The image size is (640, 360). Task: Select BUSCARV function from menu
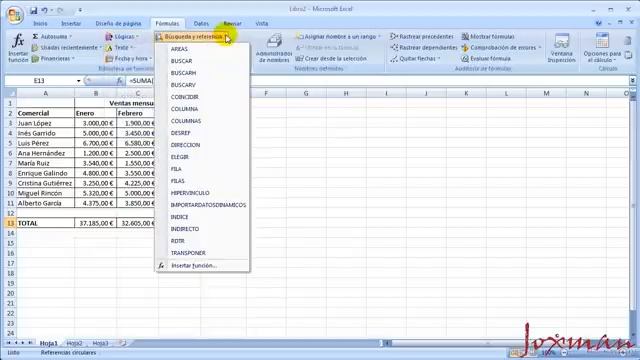tap(203, 85)
